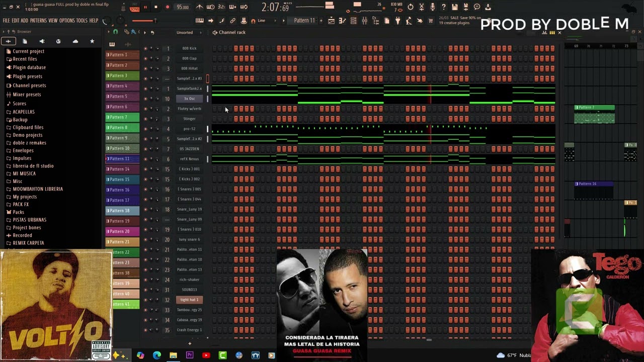This screenshot has height=362, width=644.
Task: Open the plugin picker plug icon
Action: 397,21
